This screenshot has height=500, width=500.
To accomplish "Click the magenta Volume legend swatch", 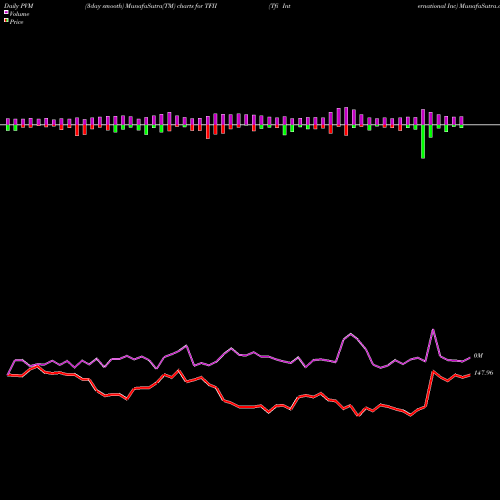I will tap(6, 12).
